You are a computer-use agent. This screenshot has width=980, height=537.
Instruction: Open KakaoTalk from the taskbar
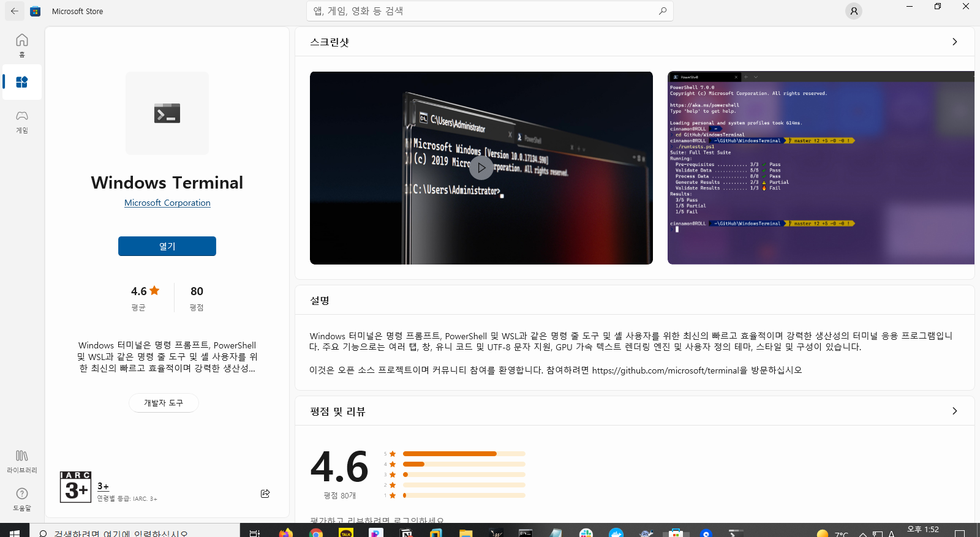click(x=346, y=533)
